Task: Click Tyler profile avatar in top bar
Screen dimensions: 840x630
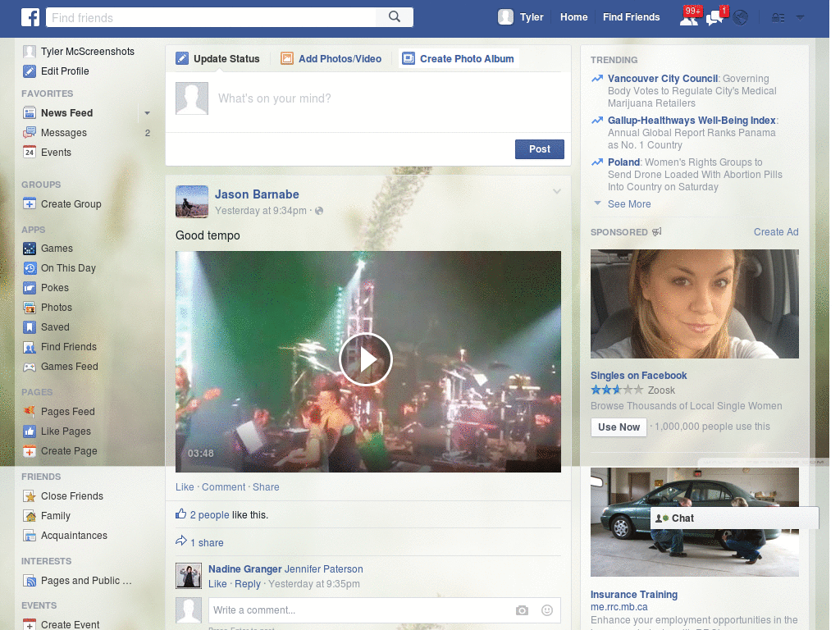Action: pos(505,17)
